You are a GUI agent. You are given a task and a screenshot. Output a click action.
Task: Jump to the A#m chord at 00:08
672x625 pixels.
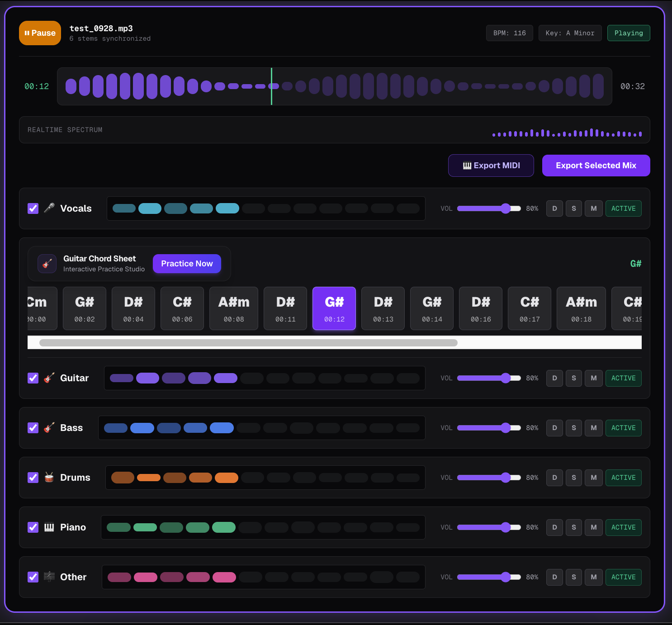coord(234,308)
